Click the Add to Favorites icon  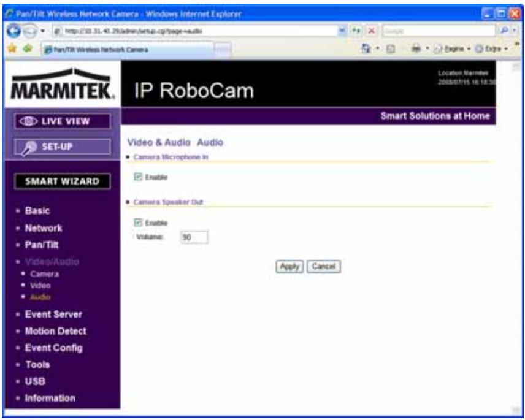tap(28, 48)
